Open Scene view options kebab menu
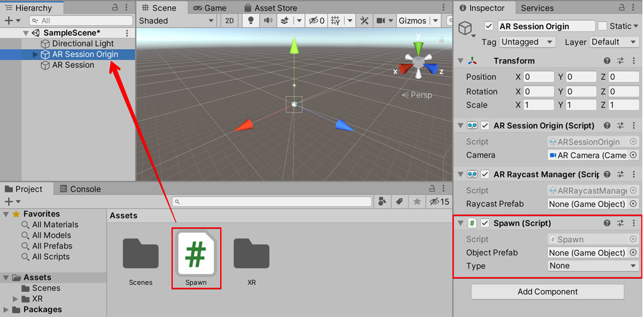The image size is (644, 317). [x=443, y=8]
